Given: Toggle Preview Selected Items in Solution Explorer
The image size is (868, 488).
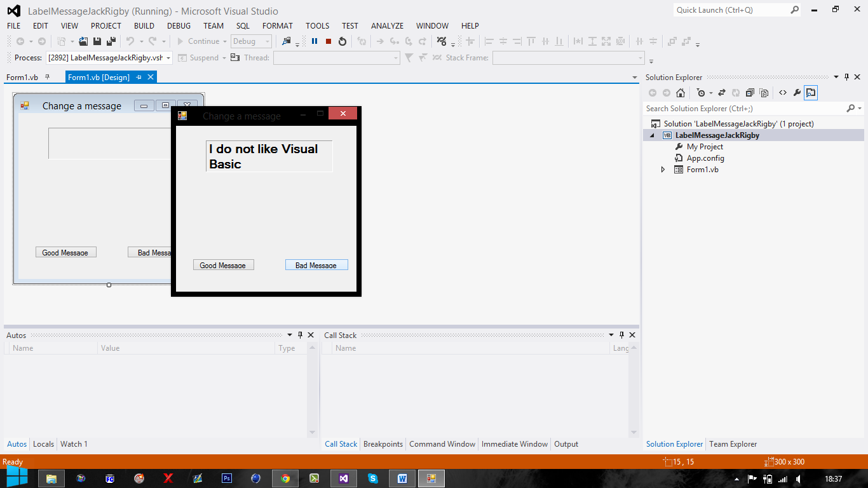Looking at the screenshot, I should [811, 93].
